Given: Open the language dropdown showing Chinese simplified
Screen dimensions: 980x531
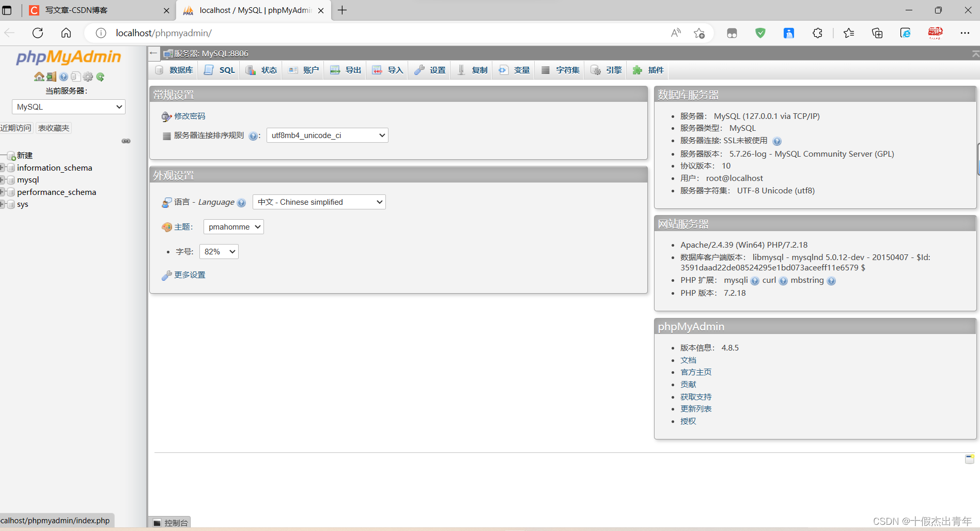Looking at the screenshot, I should coord(319,202).
